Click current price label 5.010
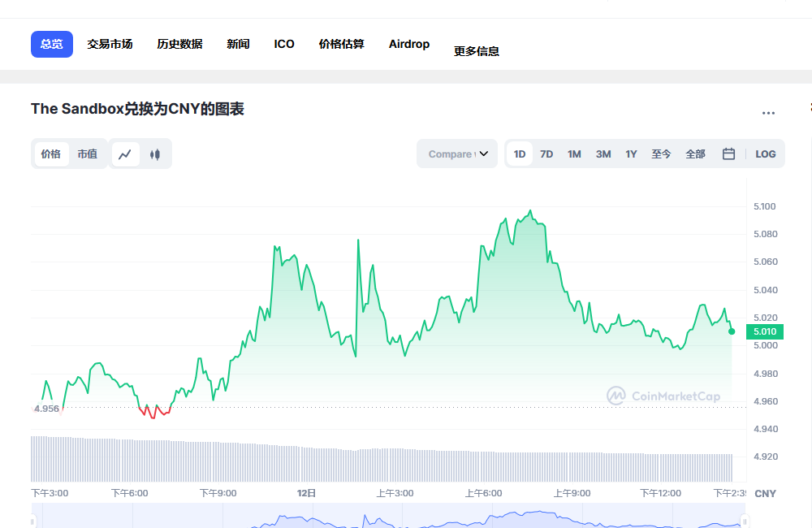 [x=765, y=331]
